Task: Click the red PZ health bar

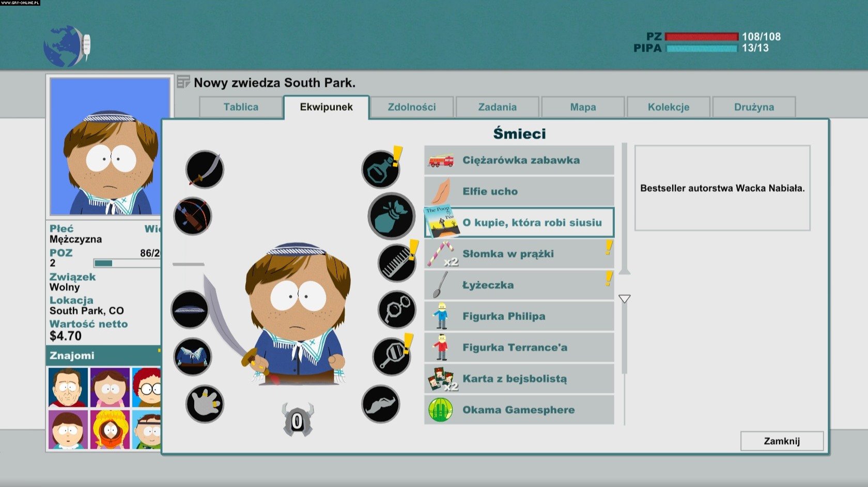Action: click(x=702, y=36)
